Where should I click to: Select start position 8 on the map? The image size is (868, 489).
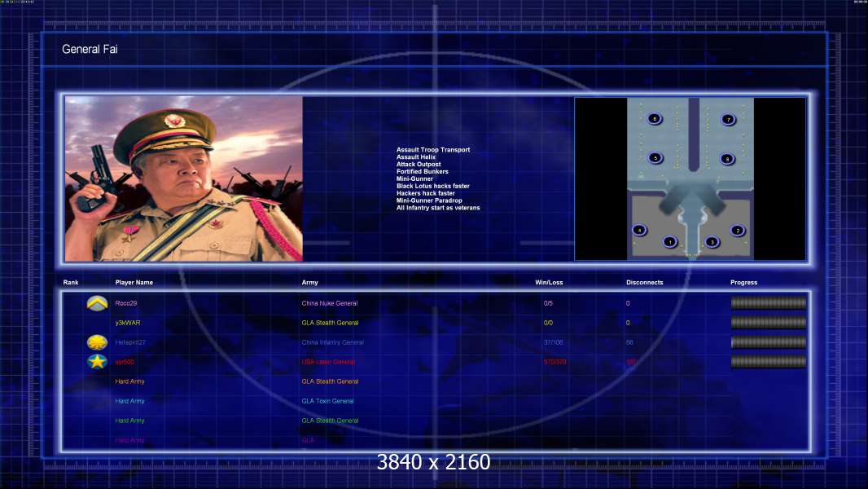[x=727, y=159]
